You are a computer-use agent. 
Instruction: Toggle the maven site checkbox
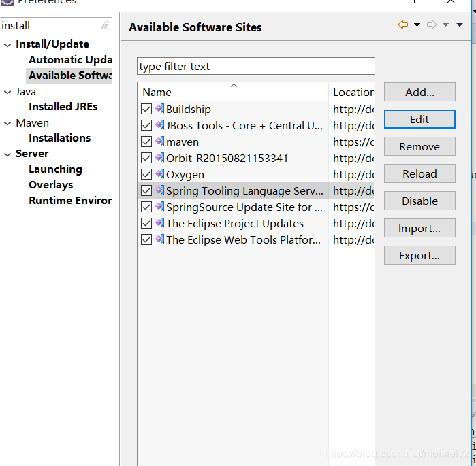coord(146,142)
